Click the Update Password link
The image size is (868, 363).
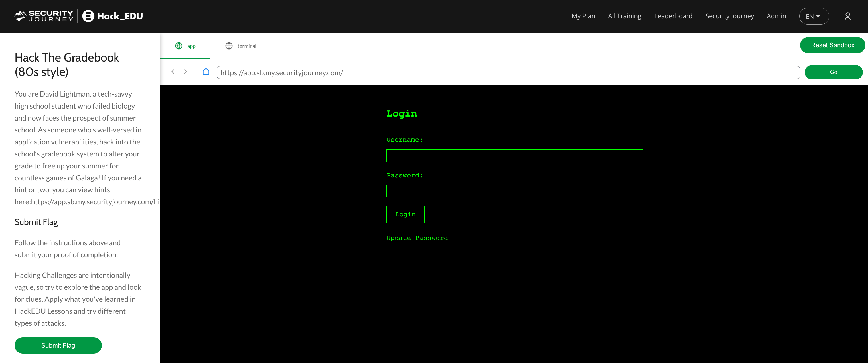[x=417, y=238]
